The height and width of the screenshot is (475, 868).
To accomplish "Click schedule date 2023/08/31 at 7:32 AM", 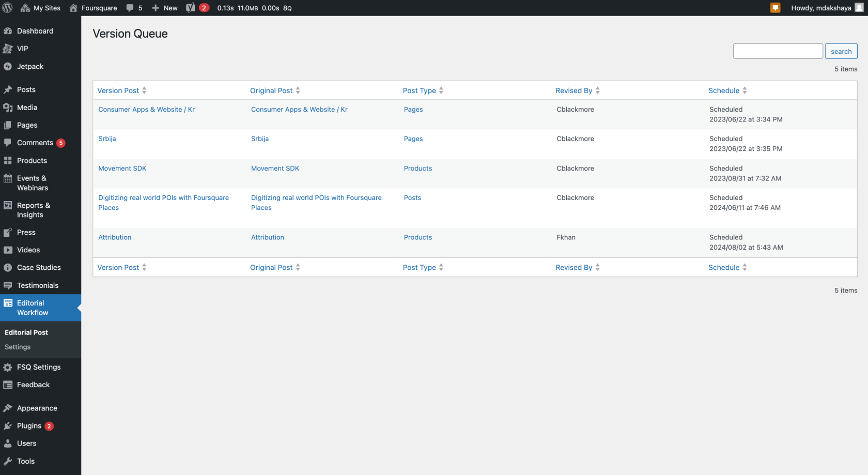I will tap(745, 178).
